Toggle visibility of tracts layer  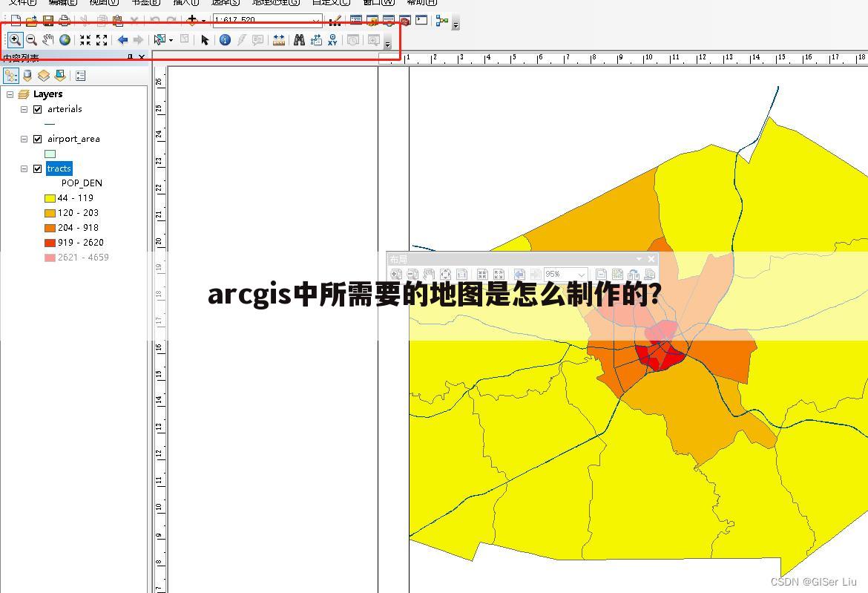pos(38,169)
